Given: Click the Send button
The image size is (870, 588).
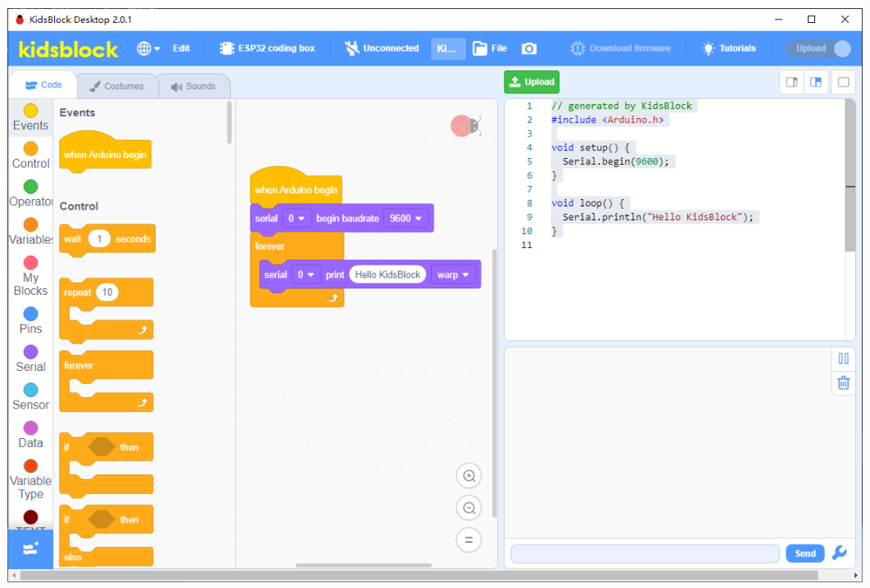Looking at the screenshot, I should (805, 554).
